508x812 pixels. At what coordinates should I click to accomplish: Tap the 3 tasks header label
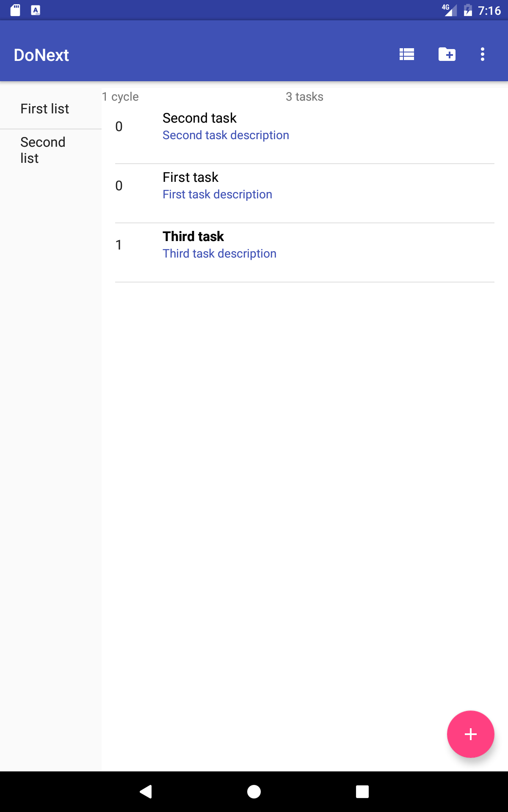click(304, 97)
